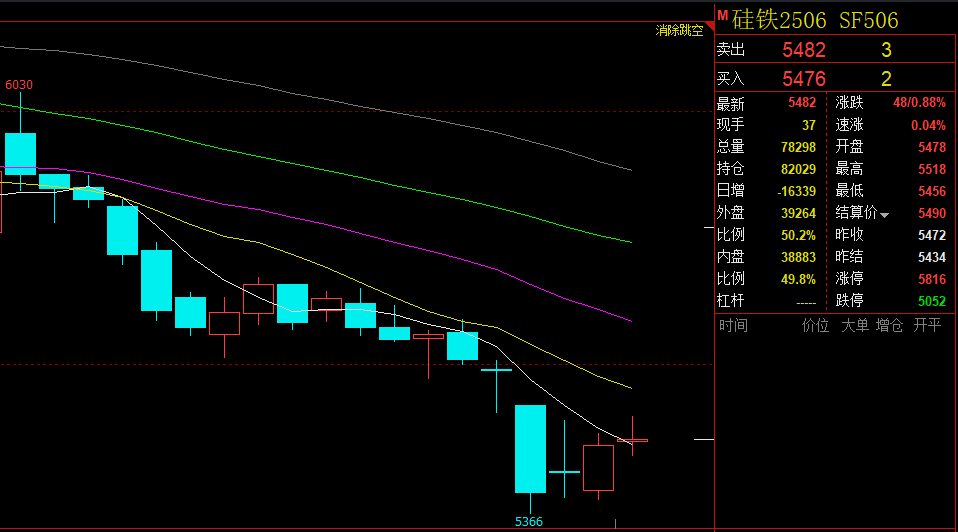Select the 硅铁2506 contract title
This screenshot has height=532, width=958.
tap(778, 20)
